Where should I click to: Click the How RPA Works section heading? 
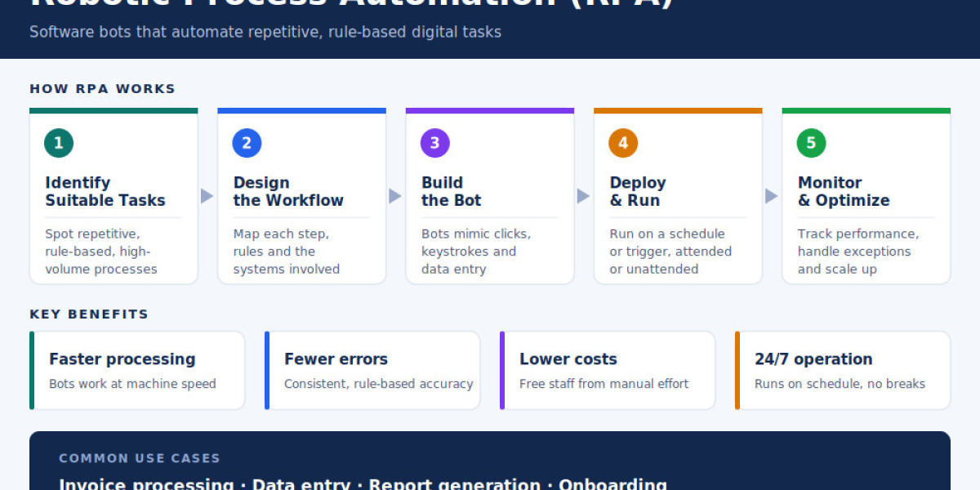[x=103, y=89]
